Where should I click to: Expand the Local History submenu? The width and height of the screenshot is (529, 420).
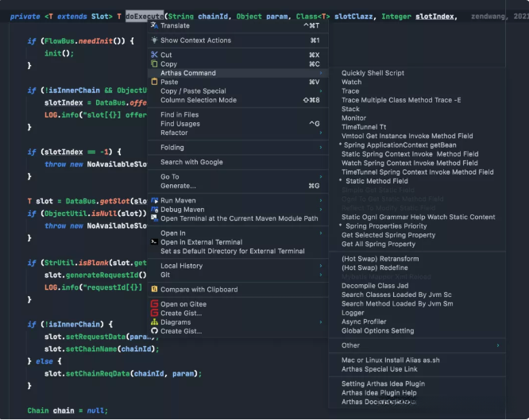pyautogui.click(x=320, y=266)
